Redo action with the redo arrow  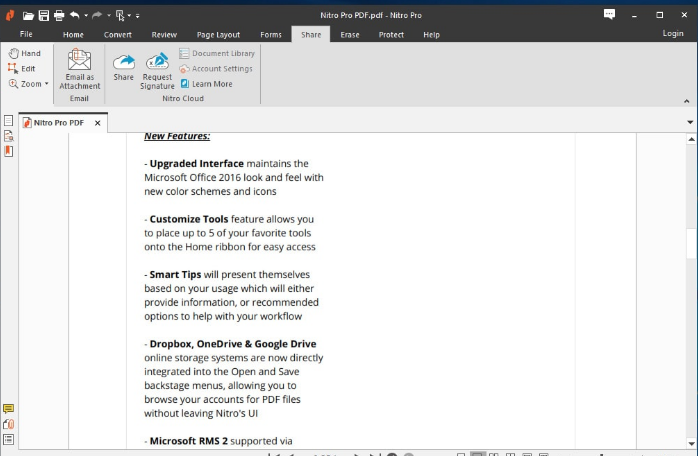tap(97, 16)
